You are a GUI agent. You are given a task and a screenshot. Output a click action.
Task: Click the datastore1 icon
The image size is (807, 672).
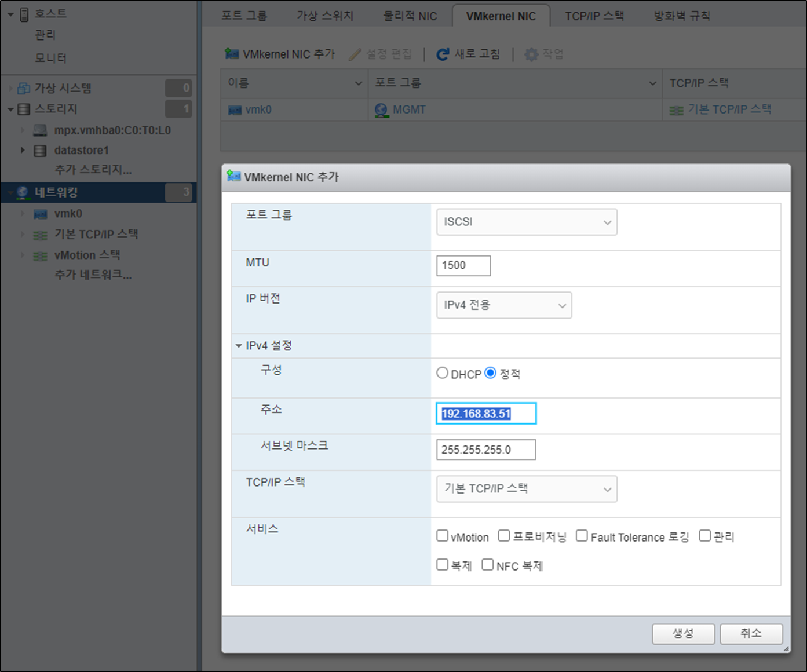pos(40,151)
